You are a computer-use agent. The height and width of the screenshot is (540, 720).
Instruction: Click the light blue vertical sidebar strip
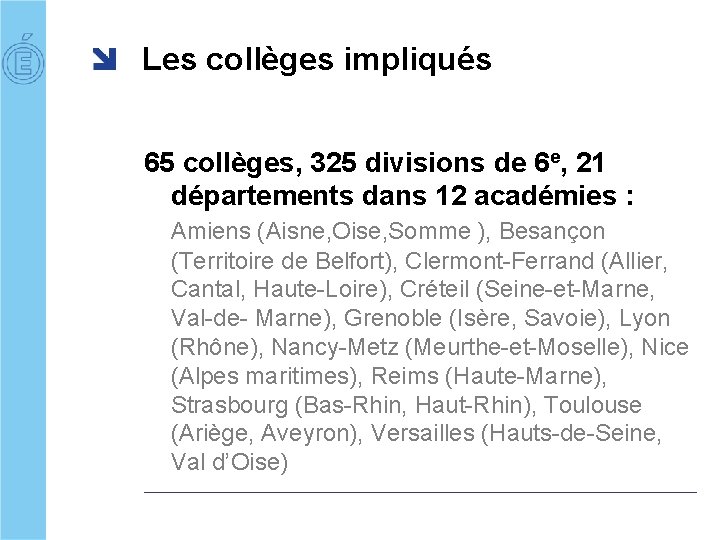coord(22,300)
